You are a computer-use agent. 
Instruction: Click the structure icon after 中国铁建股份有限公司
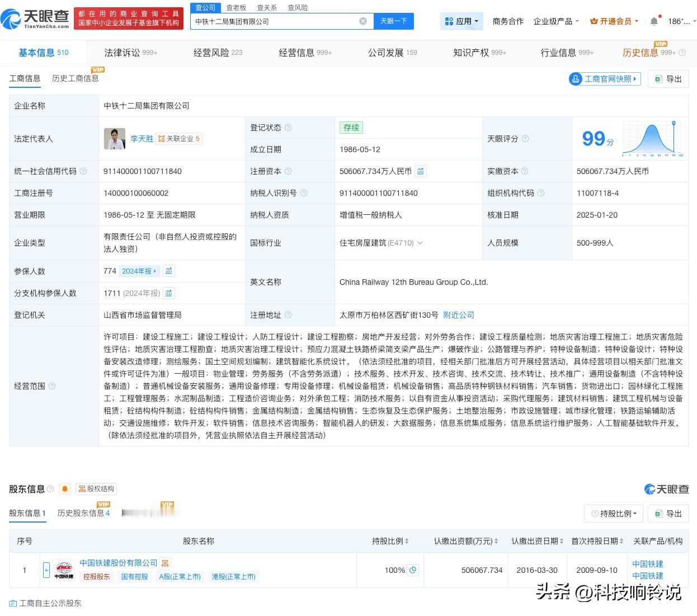pos(164,563)
